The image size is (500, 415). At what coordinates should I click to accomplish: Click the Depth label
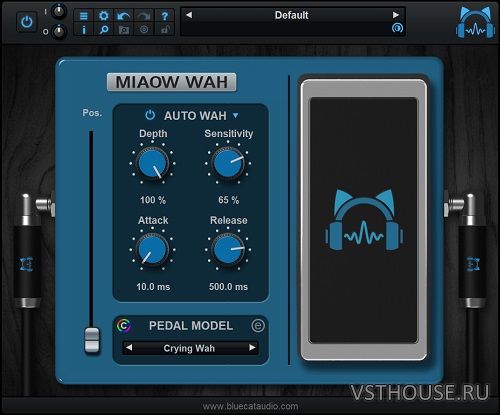[153, 134]
